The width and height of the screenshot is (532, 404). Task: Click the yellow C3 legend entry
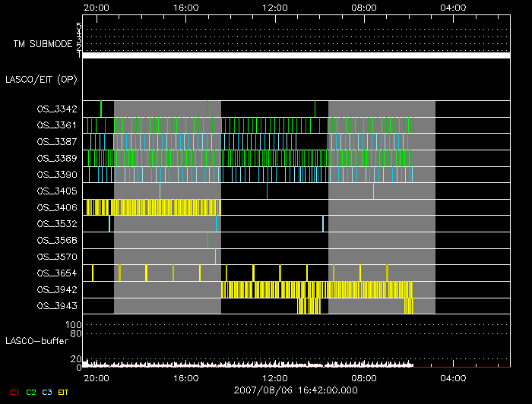pyautogui.click(x=48, y=391)
